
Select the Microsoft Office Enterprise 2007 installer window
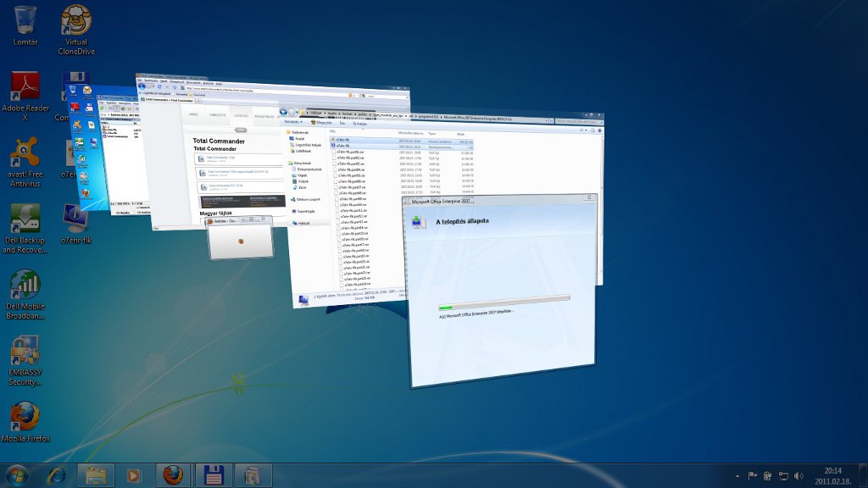pyautogui.click(x=502, y=291)
